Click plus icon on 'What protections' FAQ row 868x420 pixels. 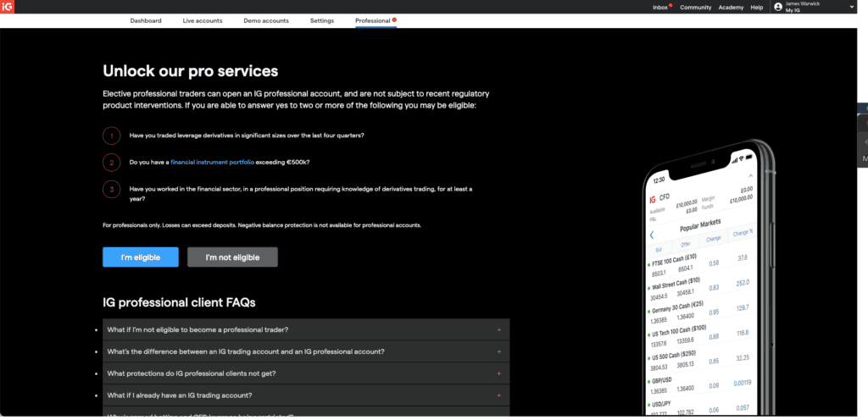498,373
